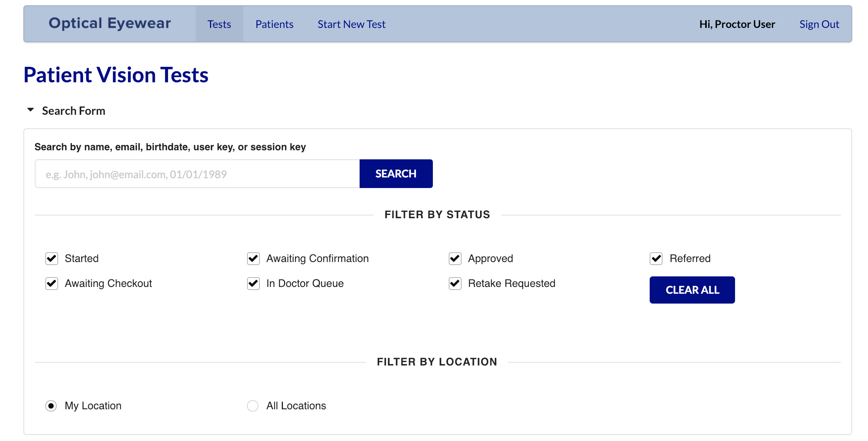
Task: Go to the Patients tab
Action: [274, 24]
